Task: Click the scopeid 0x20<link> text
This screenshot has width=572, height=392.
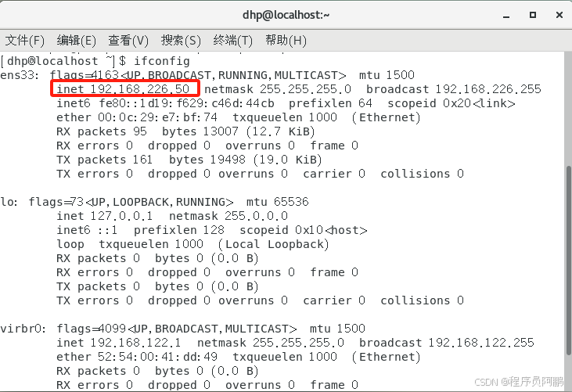Action: pyautogui.click(x=451, y=103)
